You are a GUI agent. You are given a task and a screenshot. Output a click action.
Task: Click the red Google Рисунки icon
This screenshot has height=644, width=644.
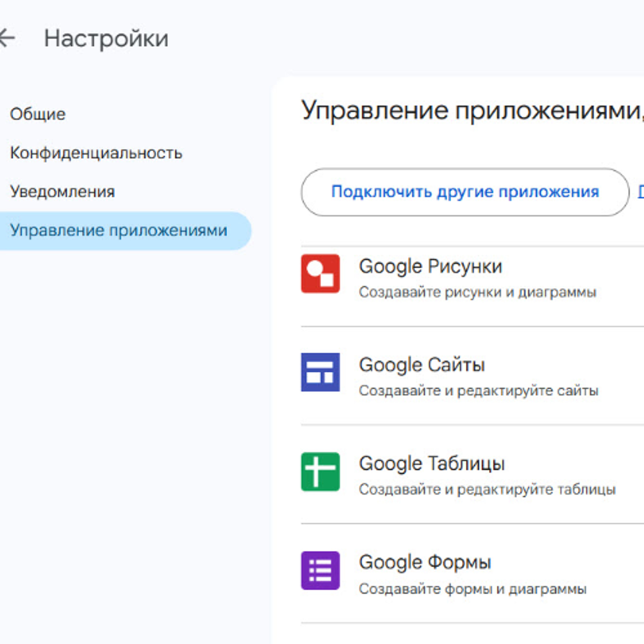click(320, 273)
